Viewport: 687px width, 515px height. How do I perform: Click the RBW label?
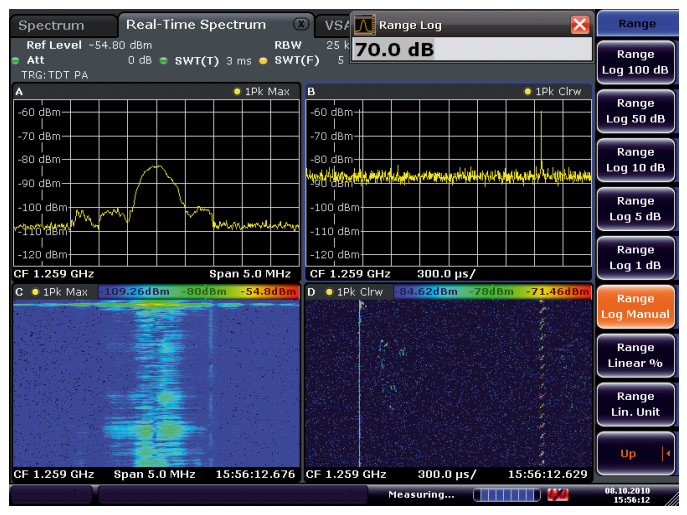[288, 45]
